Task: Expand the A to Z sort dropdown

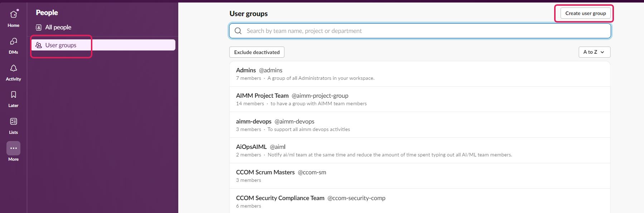Action: coord(595,52)
